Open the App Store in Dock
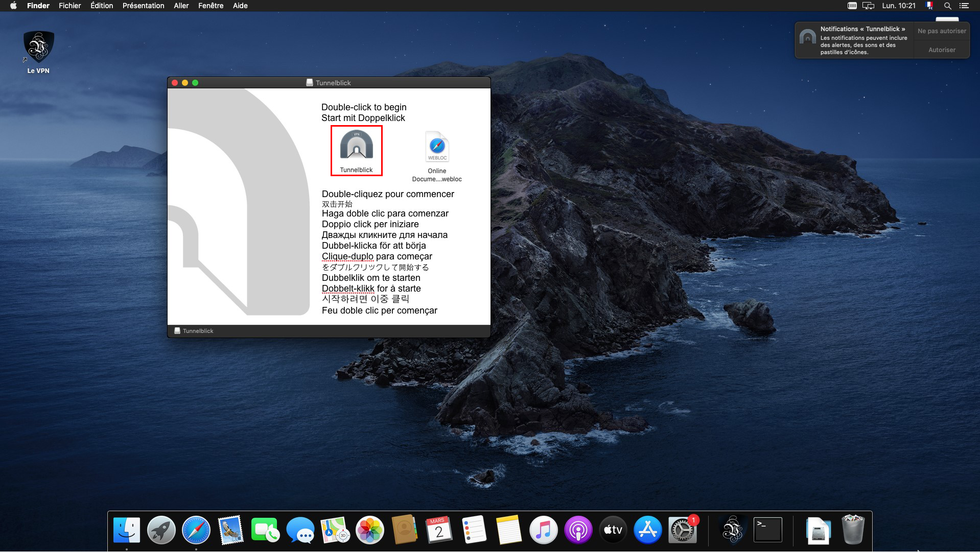The width and height of the screenshot is (980, 552). (x=648, y=530)
